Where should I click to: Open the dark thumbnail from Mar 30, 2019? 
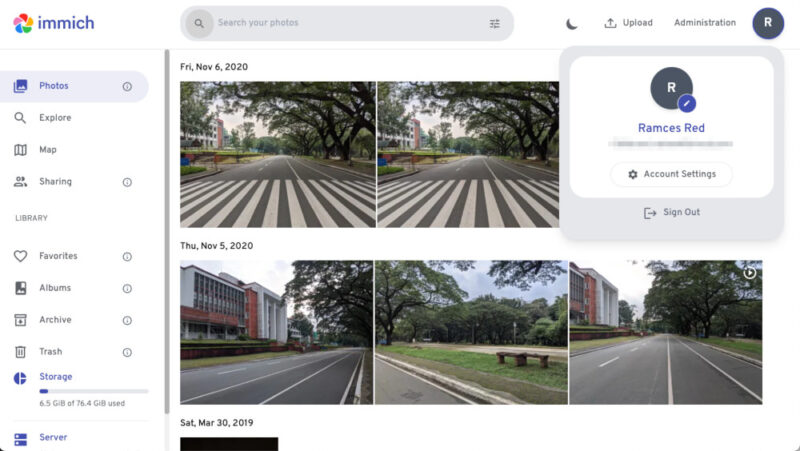tap(229, 444)
